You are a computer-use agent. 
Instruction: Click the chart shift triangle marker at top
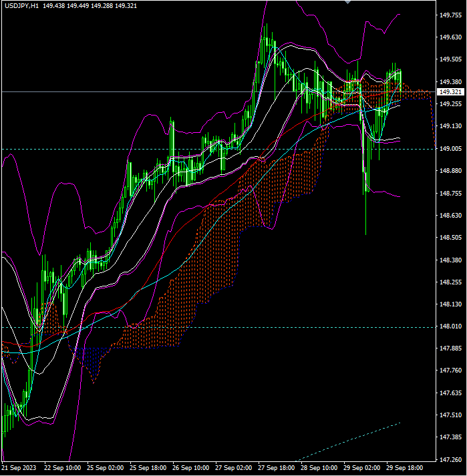click(x=348, y=2)
